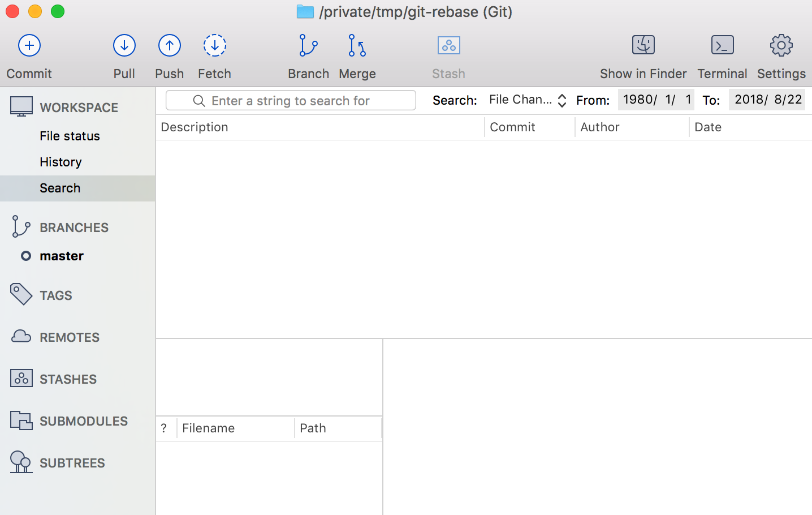Viewport: 812px width, 515px height.
Task: Switch to History view
Action: [61, 162]
